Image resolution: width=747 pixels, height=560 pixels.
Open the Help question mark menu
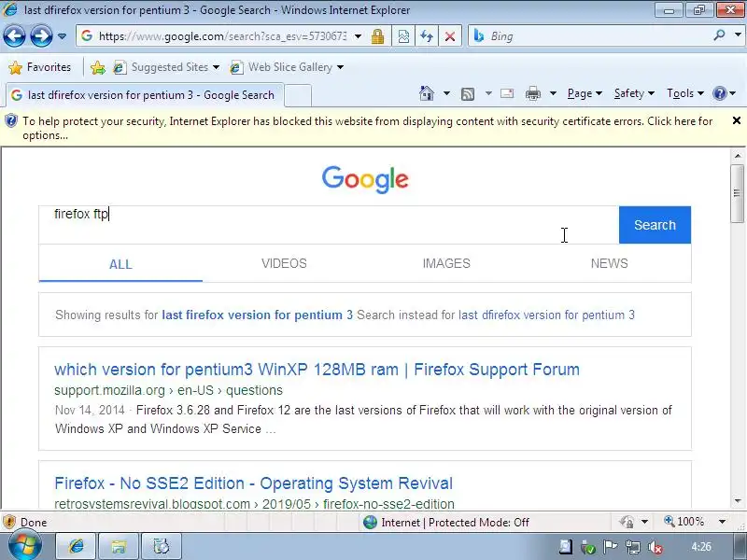(x=725, y=93)
